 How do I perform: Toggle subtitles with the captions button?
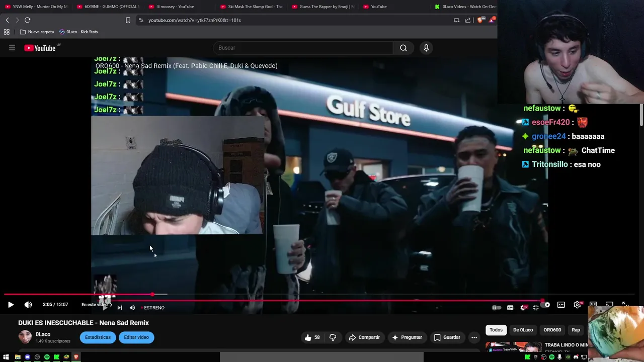pos(561,305)
